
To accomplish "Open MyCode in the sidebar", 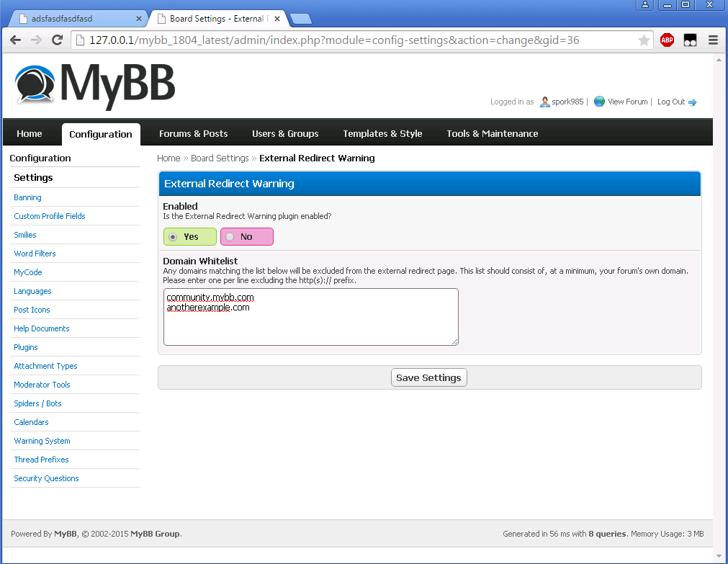I will 28,272.
